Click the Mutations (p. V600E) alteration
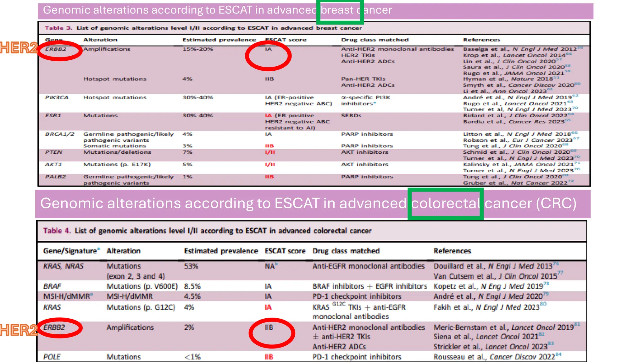This screenshot has height=362, width=644. [x=142, y=286]
